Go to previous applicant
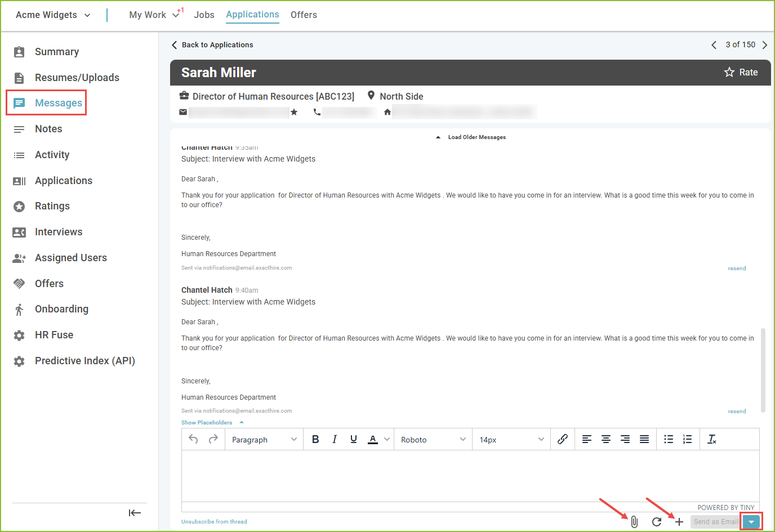 click(x=714, y=45)
